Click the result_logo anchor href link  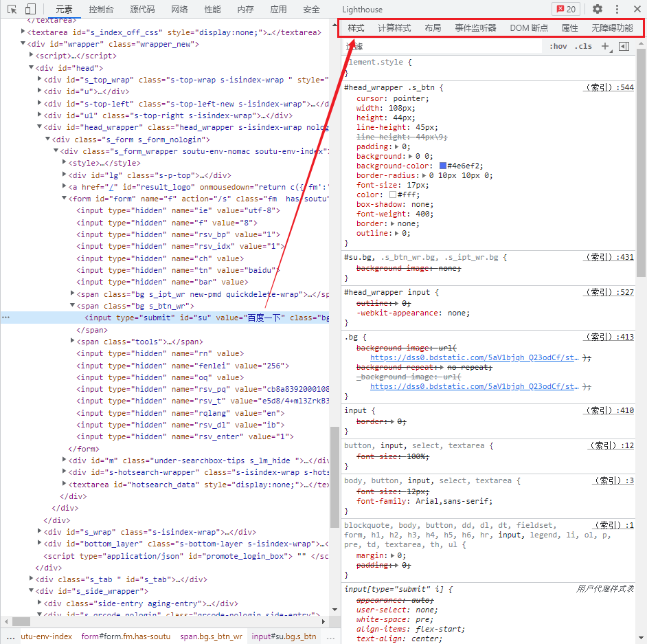pyautogui.click(x=111, y=187)
